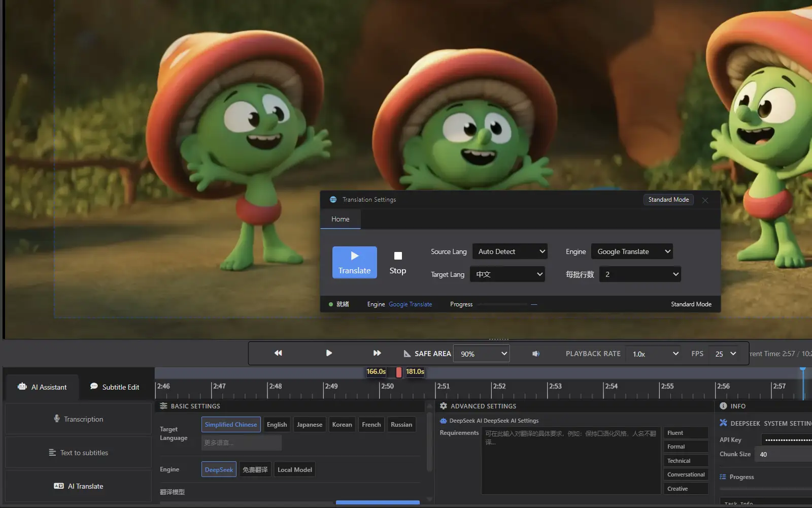Click the 2:50 label on the timeline ruler

click(387, 386)
